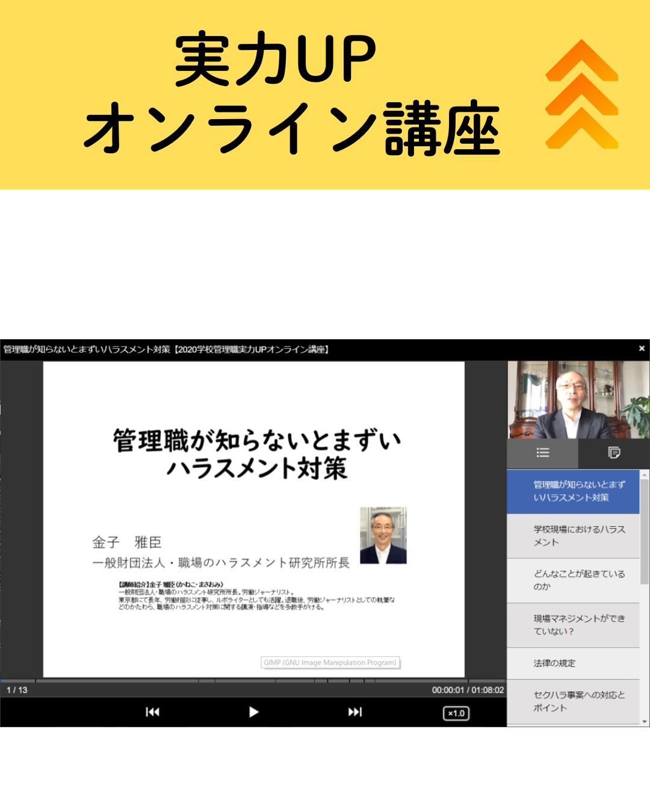The image size is (650, 812).
Task: Select chapter セクハラ事案への対応とポイント
Action: click(x=573, y=701)
